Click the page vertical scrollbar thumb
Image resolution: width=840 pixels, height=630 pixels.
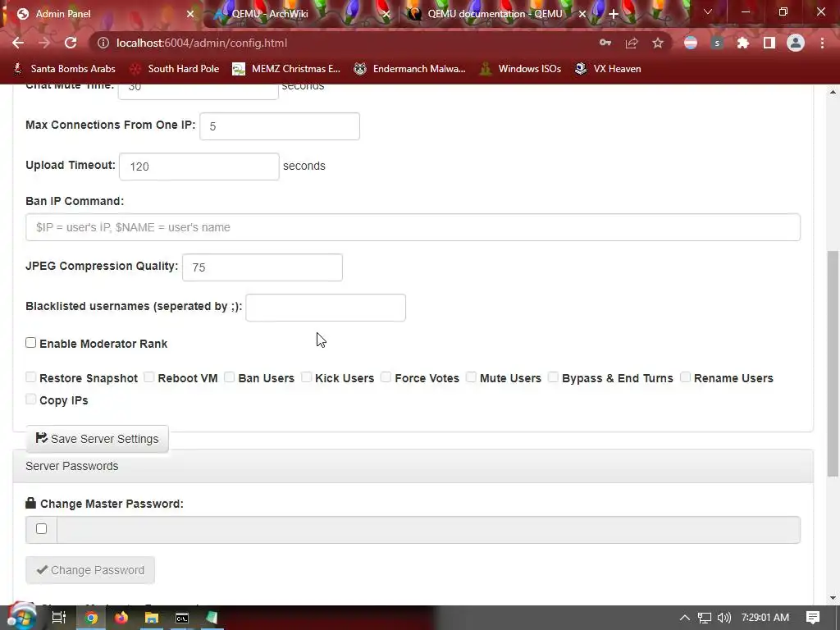coord(833,363)
